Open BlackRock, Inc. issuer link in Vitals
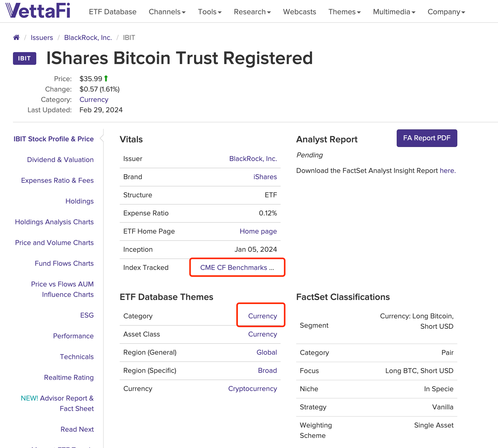Screen dimensions: 498x448 click(x=253, y=159)
